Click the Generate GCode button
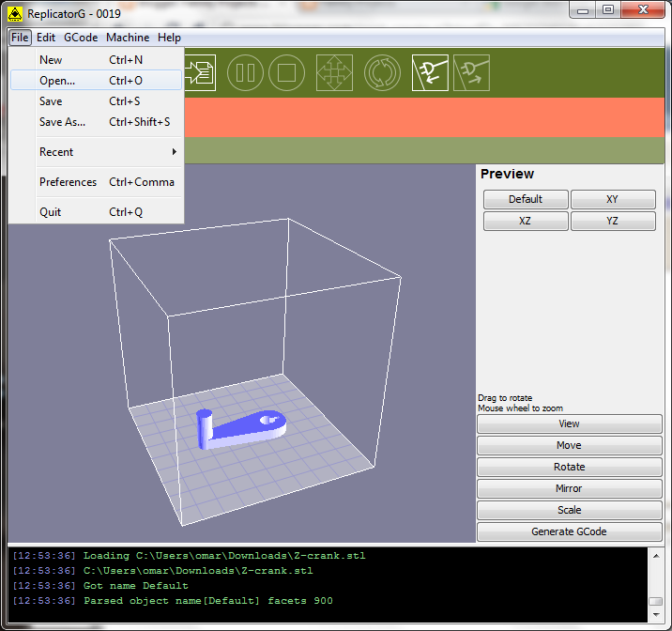The height and width of the screenshot is (631, 672). tap(569, 531)
